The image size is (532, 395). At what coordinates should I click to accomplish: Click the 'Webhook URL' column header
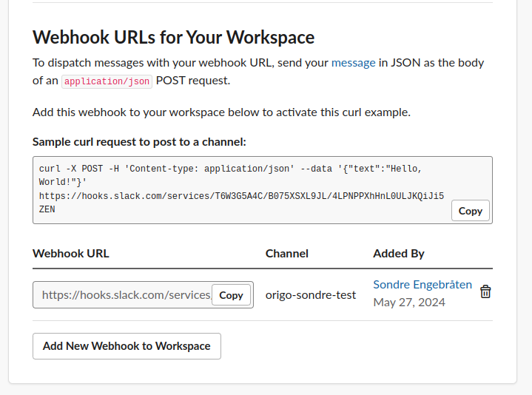71,254
